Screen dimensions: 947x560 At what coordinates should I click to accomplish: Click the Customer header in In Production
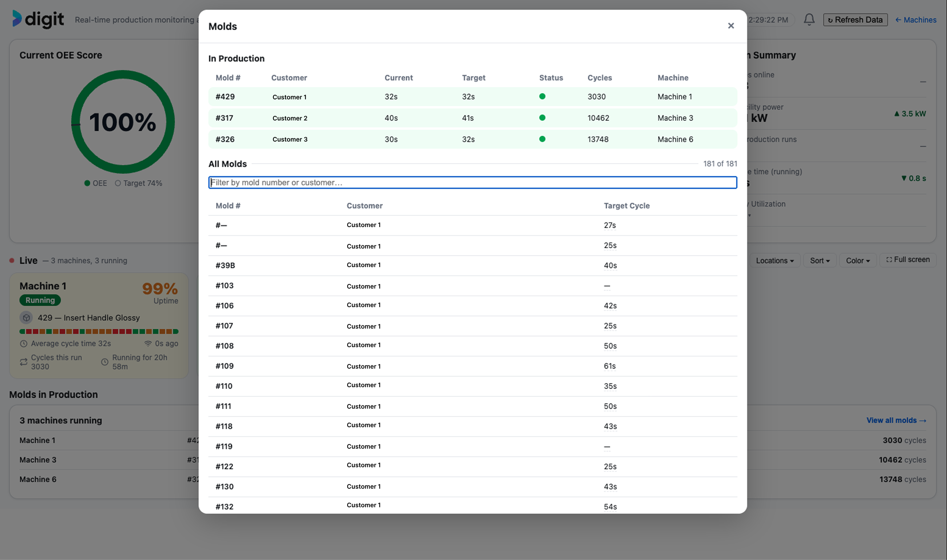[x=289, y=78]
